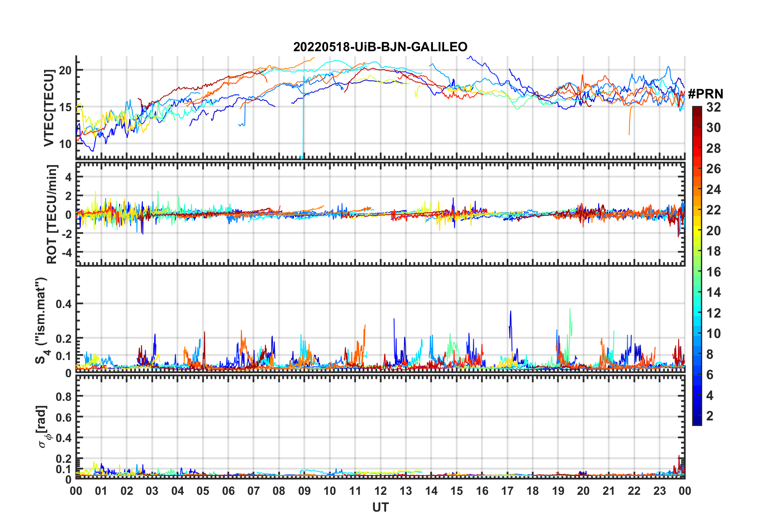761x532 pixels.
Task: Click the #PRN colorbar title
Action: [705, 94]
